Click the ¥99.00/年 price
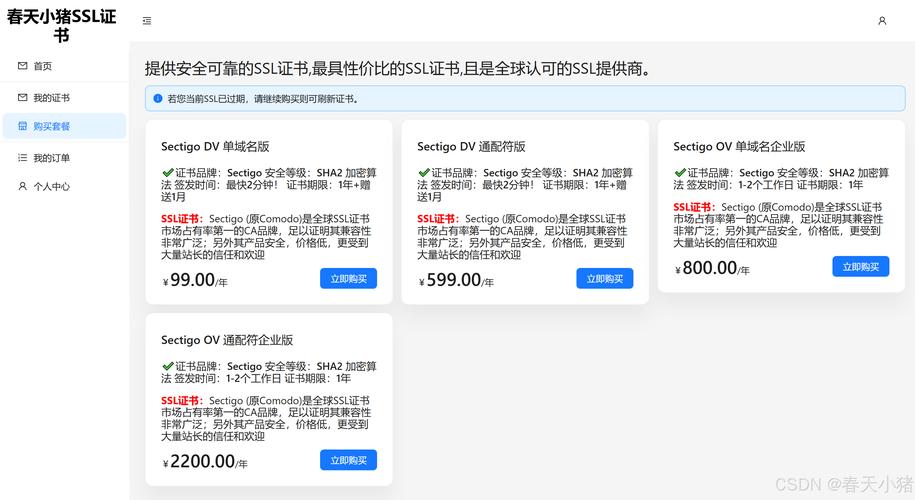This screenshot has height=500, width=915. point(195,280)
